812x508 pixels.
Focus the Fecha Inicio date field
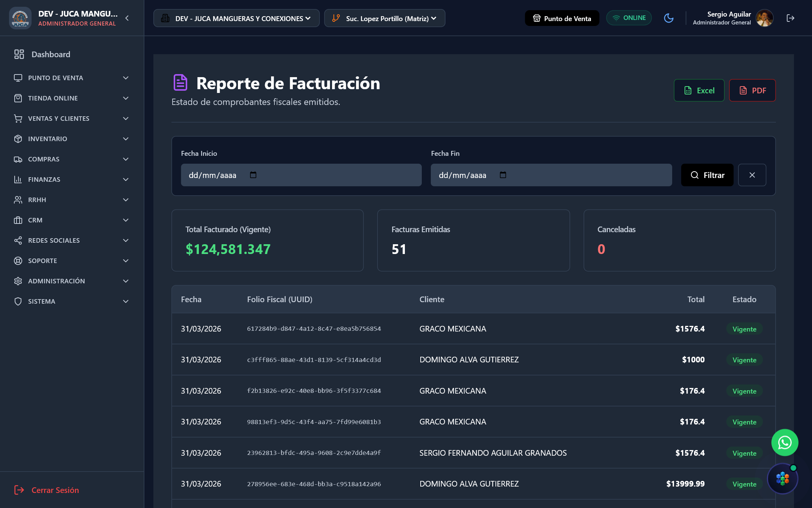(301, 175)
